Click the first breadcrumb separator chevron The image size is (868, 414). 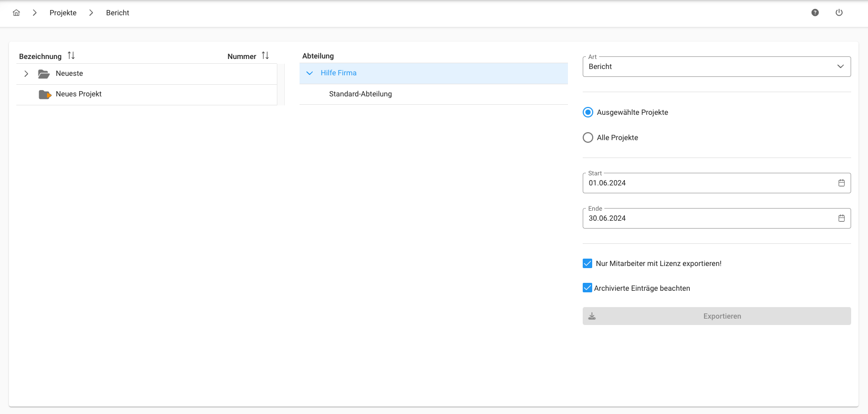[35, 13]
